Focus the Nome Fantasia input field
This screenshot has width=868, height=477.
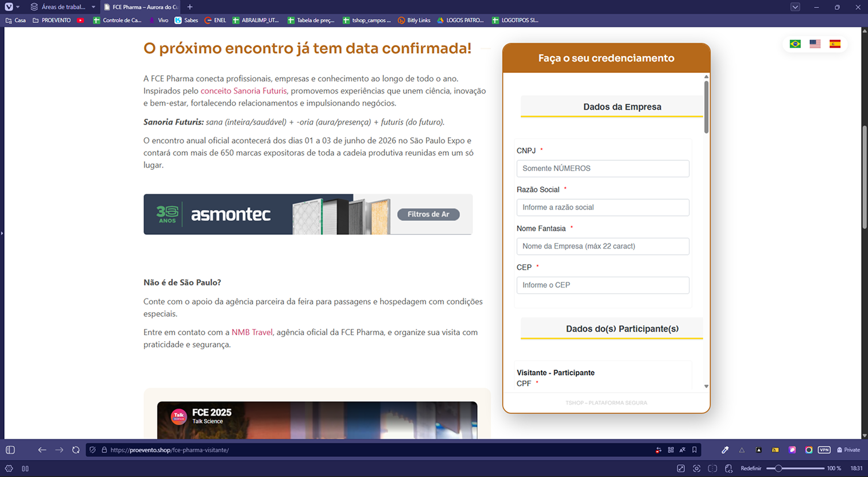(603, 246)
